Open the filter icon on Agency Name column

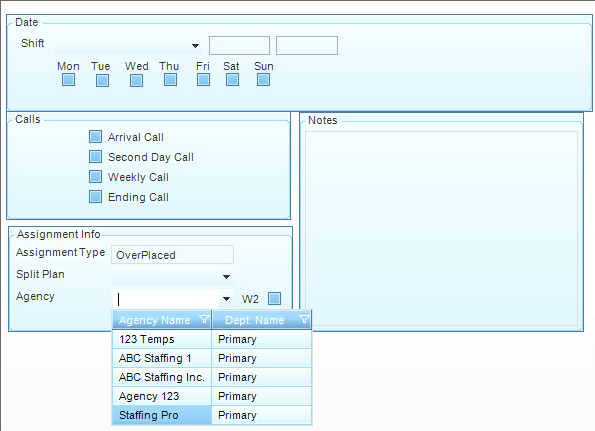204,319
